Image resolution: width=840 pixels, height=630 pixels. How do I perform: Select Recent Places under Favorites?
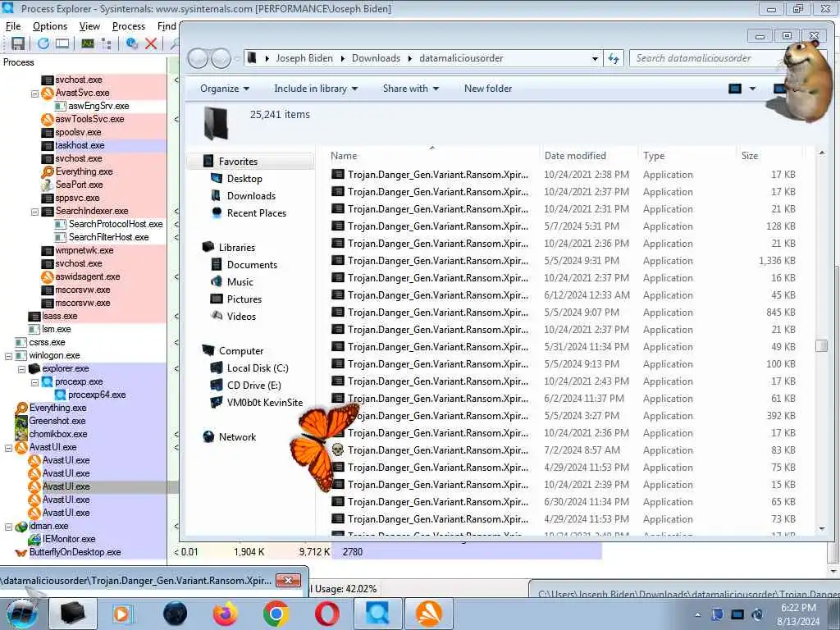tap(256, 213)
